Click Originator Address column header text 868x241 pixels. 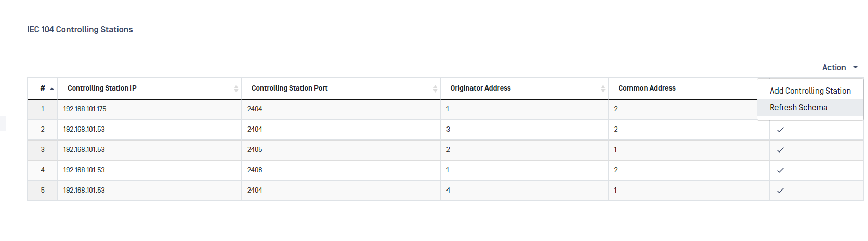480,88
